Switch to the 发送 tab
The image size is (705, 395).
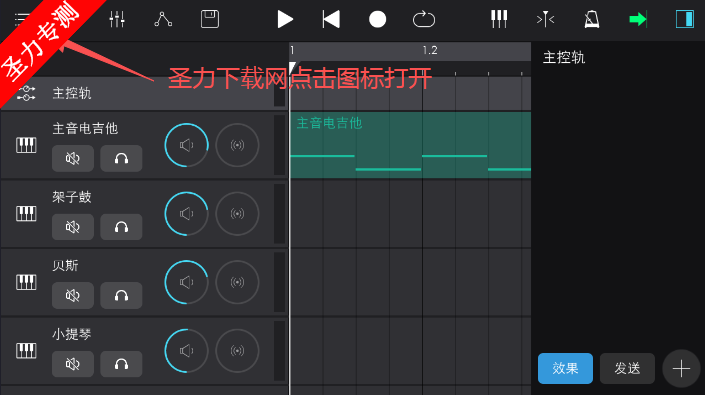point(627,368)
